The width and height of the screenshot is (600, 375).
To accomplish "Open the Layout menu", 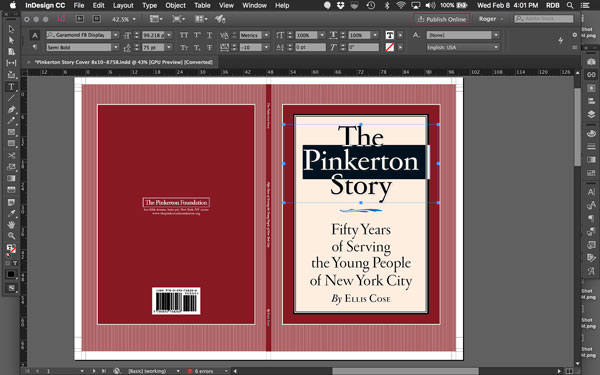I will 123,5.
